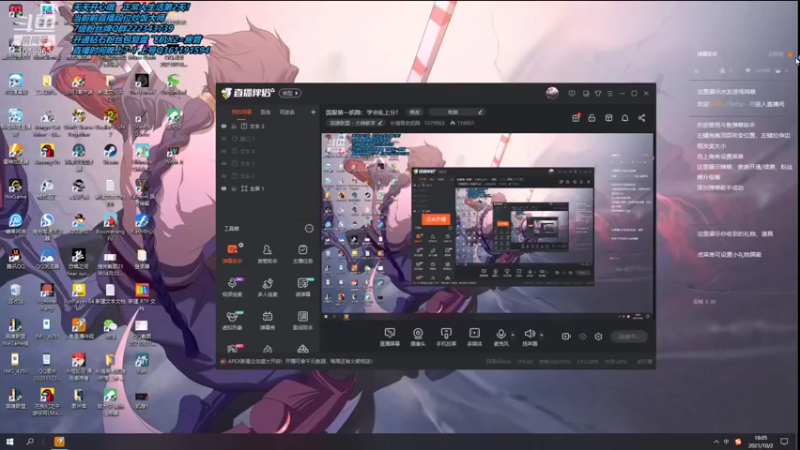Screen dimensions: 800x450
Task: Collapse the 工具箱 toolbox with the circle minus button
Action: pyautogui.click(x=309, y=229)
